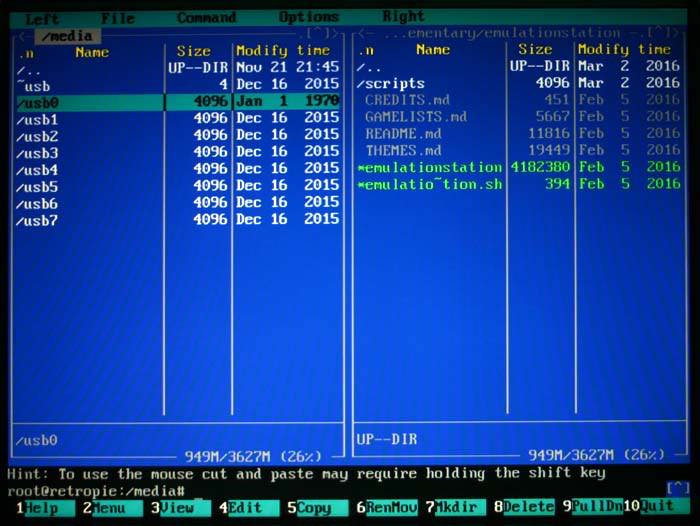Click the Nov 21 21:45 modify time
The image size is (700, 526).
[288, 67]
